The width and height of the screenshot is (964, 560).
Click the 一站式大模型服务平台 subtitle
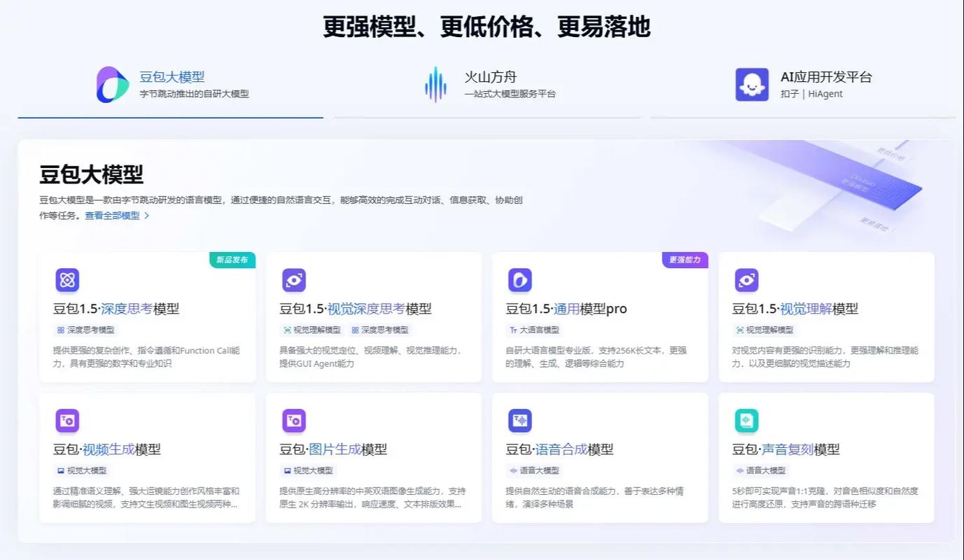(510, 94)
